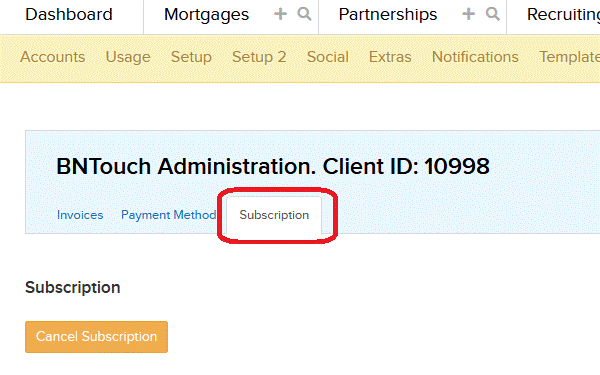Open the Extras menu item
The height and width of the screenshot is (375, 600).
pos(390,57)
